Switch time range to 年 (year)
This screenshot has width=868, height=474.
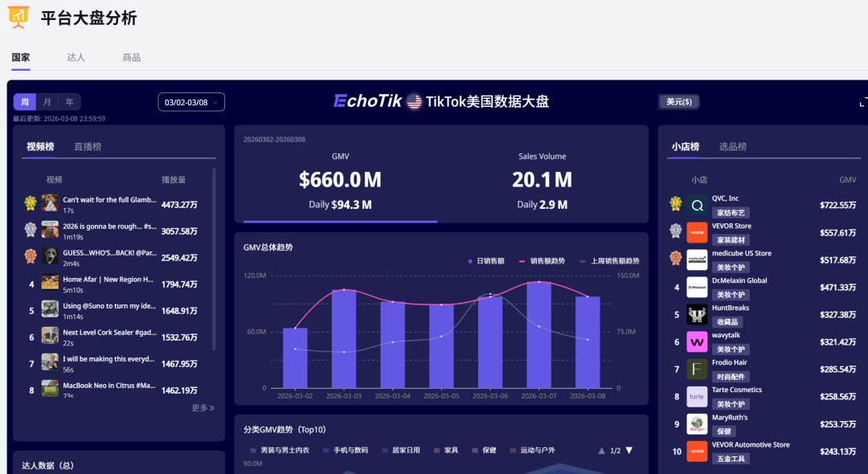[69, 102]
